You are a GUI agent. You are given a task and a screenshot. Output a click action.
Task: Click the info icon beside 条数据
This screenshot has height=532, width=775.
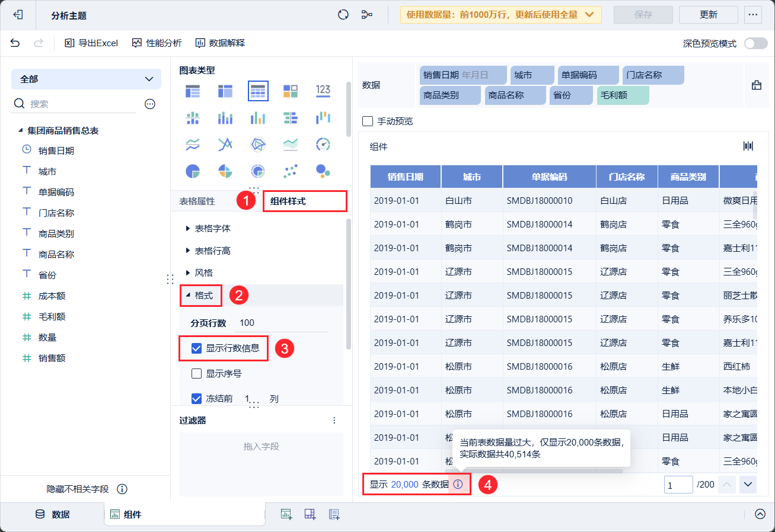458,484
